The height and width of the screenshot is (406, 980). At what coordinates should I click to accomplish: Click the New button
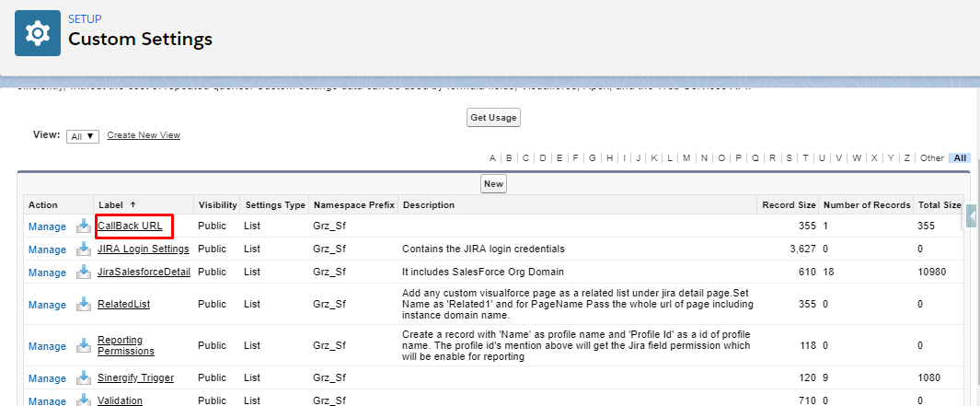click(x=493, y=184)
